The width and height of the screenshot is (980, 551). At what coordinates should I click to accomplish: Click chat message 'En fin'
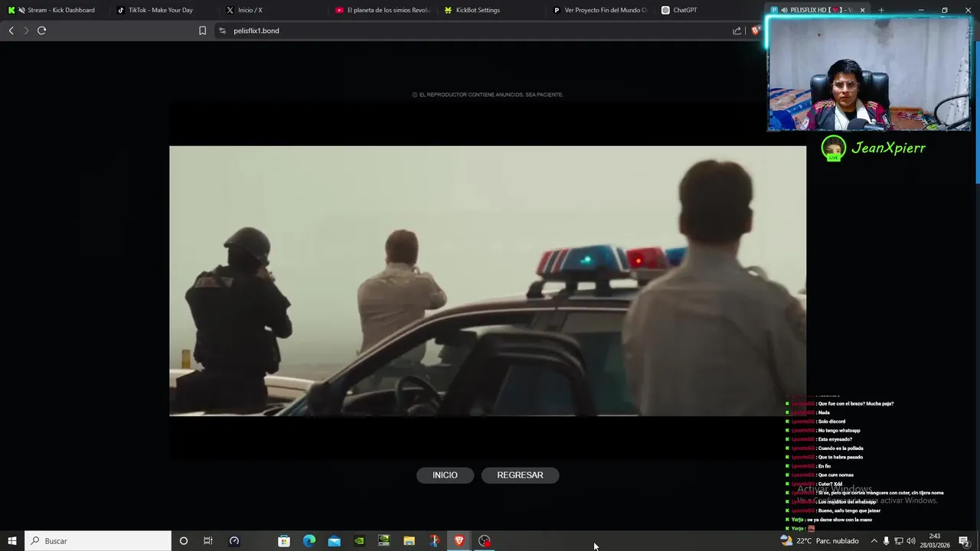(x=824, y=466)
